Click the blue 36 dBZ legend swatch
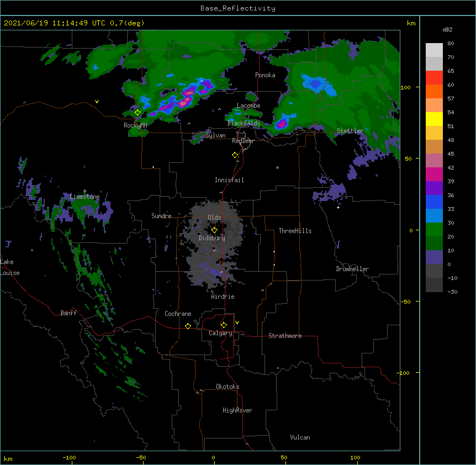The height and width of the screenshot is (465, 476). click(x=434, y=202)
